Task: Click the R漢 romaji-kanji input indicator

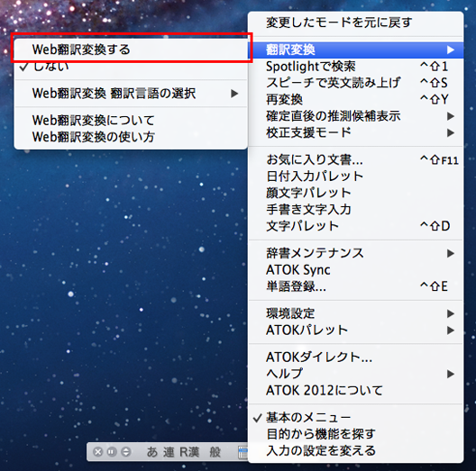Action: coord(189,452)
